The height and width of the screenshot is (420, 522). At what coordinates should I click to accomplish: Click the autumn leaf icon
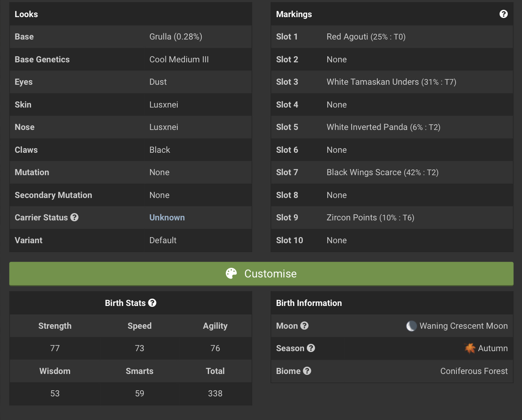[470, 348]
